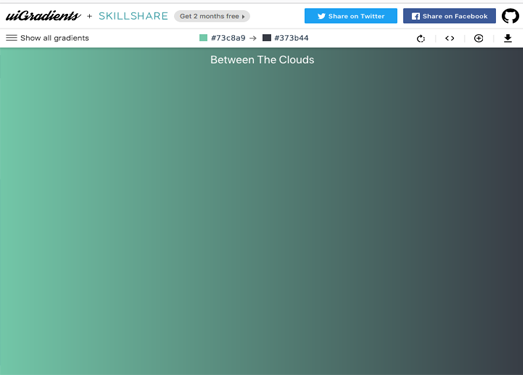
Task: Open the get CSS code icon
Action: click(450, 38)
